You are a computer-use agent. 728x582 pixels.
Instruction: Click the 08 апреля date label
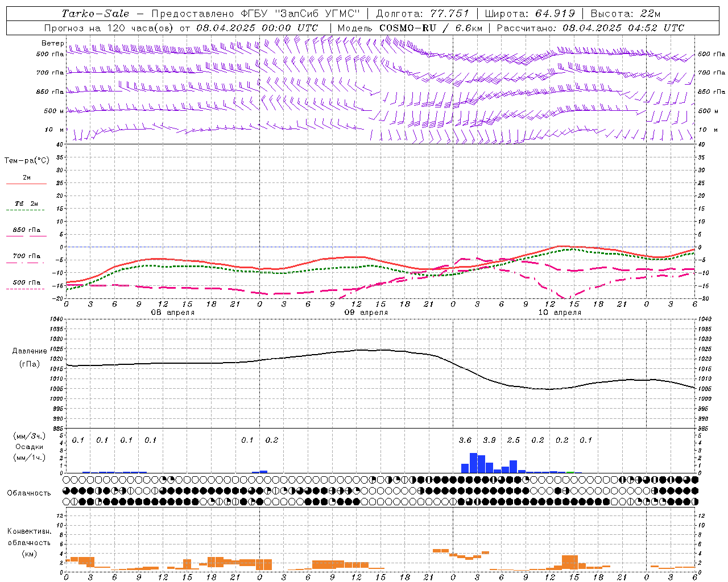(173, 313)
